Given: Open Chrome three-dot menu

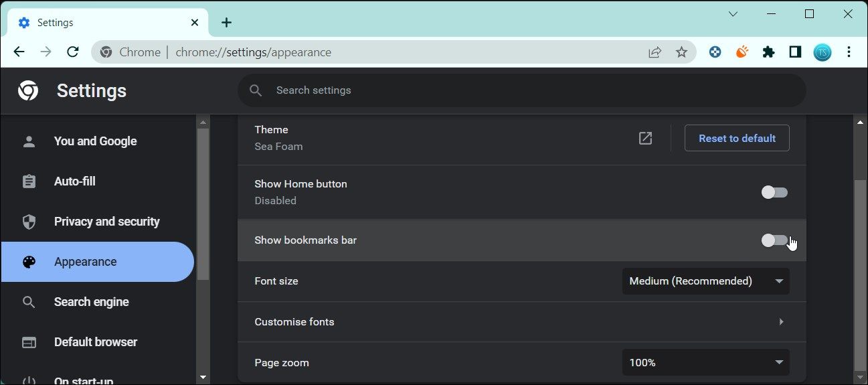Looking at the screenshot, I should click(x=849, y=52).
